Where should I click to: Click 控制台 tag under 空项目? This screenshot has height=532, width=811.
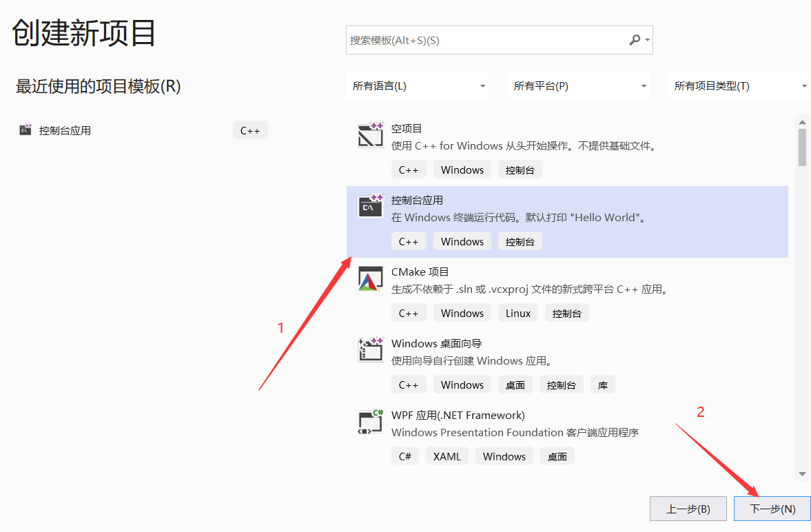[x=520, y=170]
